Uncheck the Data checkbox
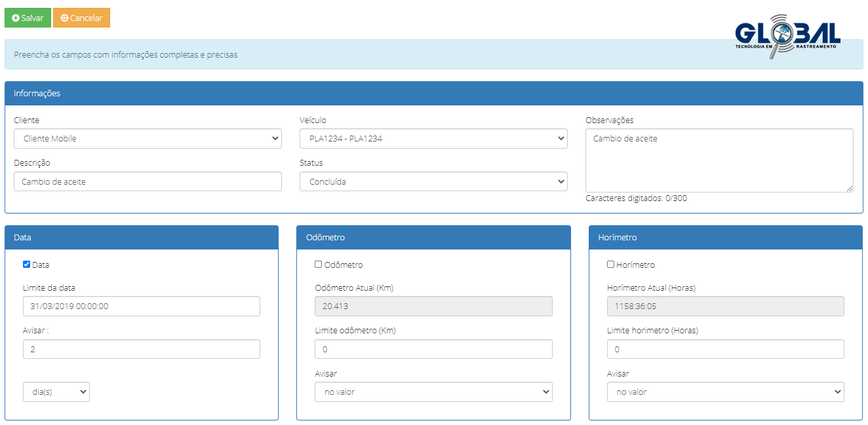The image size is (868, 425). tap(27, 265)
